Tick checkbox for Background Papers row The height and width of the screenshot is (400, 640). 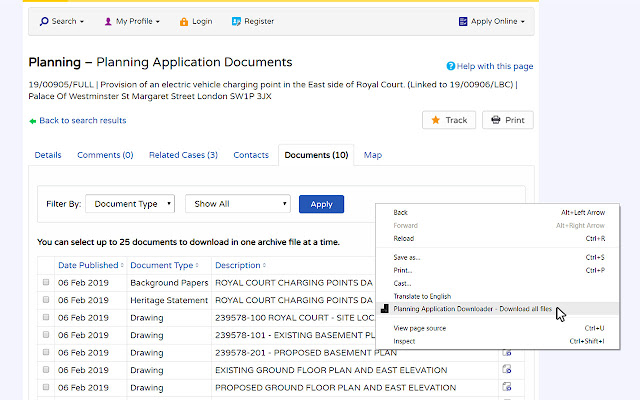(46, 283)
